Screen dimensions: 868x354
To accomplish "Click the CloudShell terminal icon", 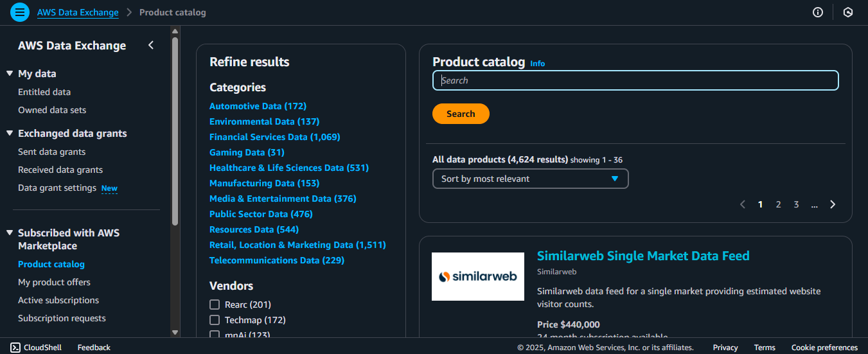I will coord(15,347).
